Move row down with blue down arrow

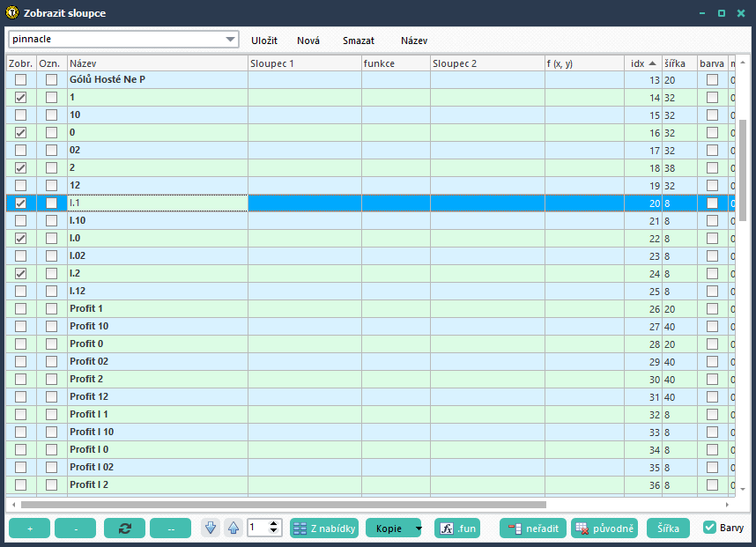pyautogui.click(x=211, y=529)
